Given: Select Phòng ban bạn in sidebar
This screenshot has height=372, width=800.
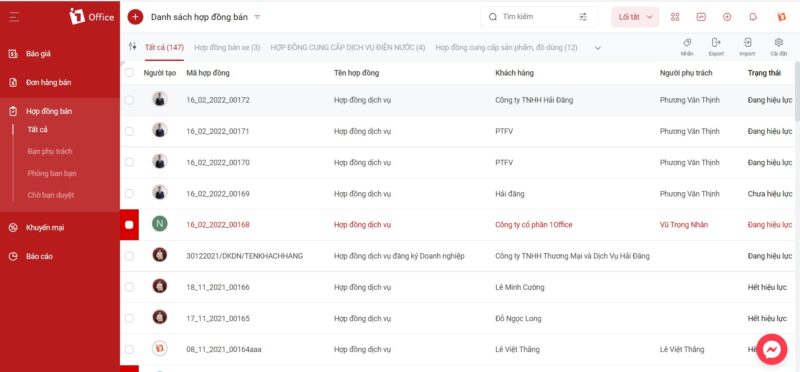Looking at the screenshot, I should point(52,173).
